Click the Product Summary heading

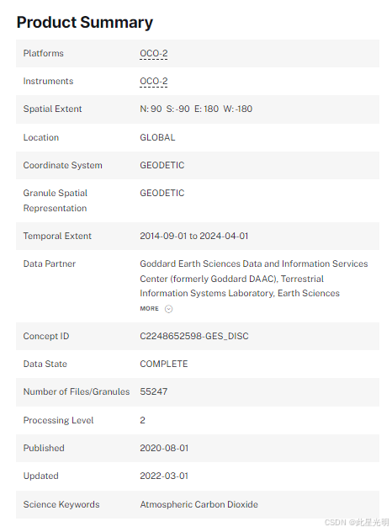(x=85, y=23)
